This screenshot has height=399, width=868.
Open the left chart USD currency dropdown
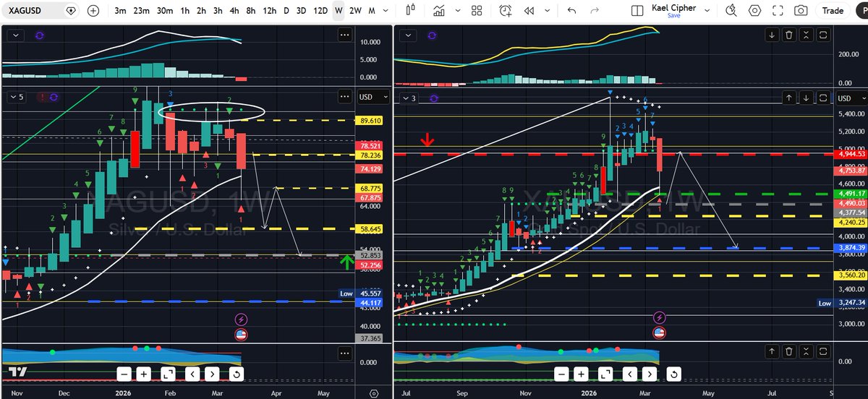pos(373,98)
